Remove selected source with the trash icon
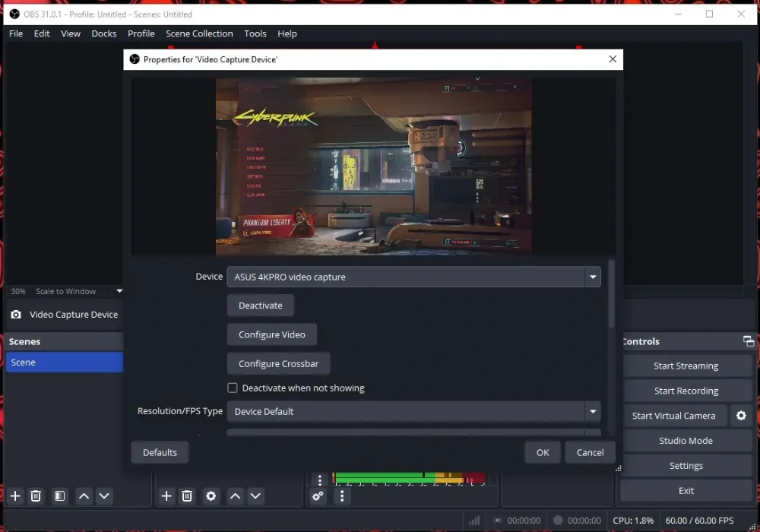Viewport: 760px width, 532px height. click(187, 496)
